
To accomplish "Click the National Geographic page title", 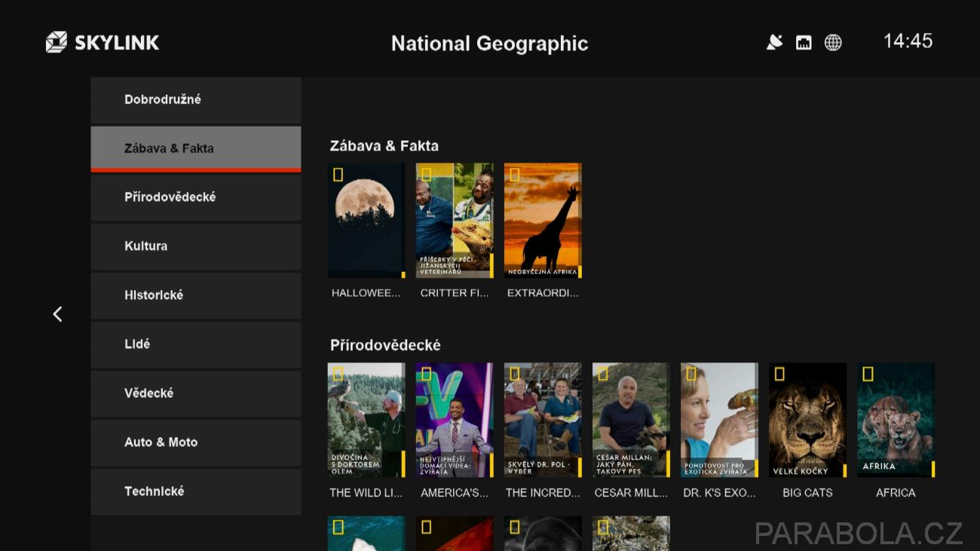I will 489,44.
